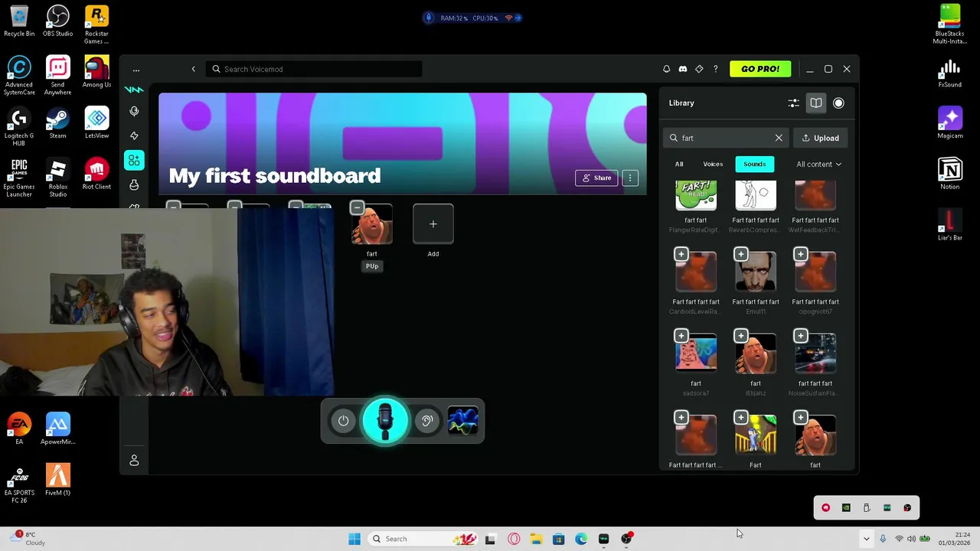Open the Among Us desktop shortcut
The image size is (980, 551).
point(96,72)
